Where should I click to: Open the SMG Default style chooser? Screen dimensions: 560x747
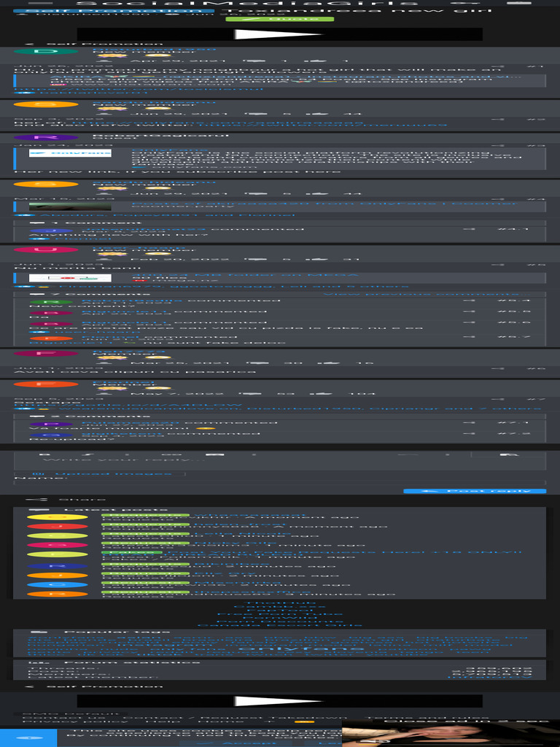pyautogui.click(x=71, y=713)
